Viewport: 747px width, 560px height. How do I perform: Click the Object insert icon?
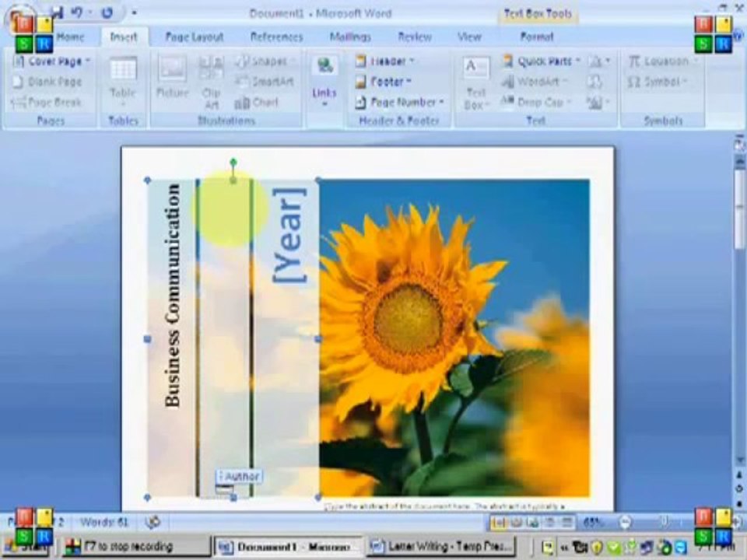tap(598, 103)
